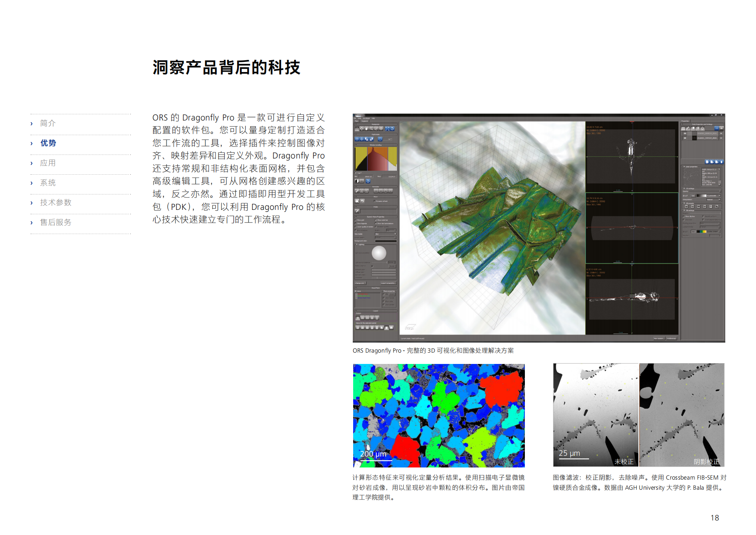
Task: Collapse the Window Leveling section
Action: click(356, 145)
